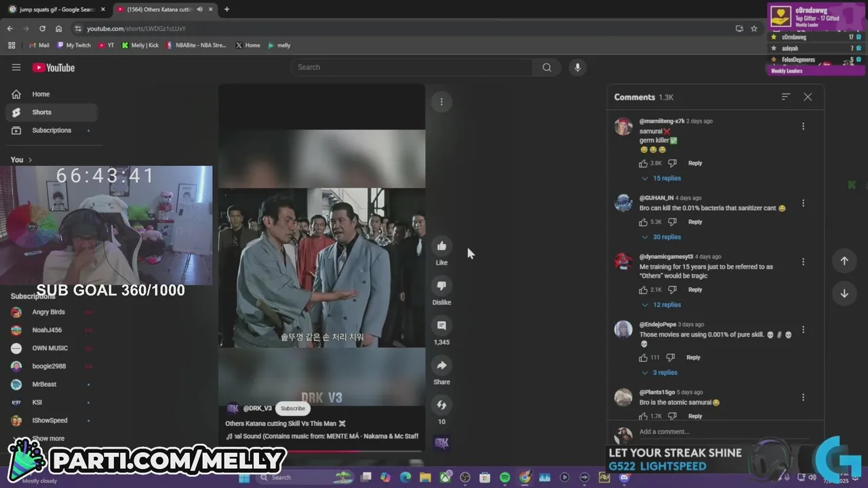Open a new browser tab
The height and width of the screenshot is (488, 868).
(x=226, y=9)
